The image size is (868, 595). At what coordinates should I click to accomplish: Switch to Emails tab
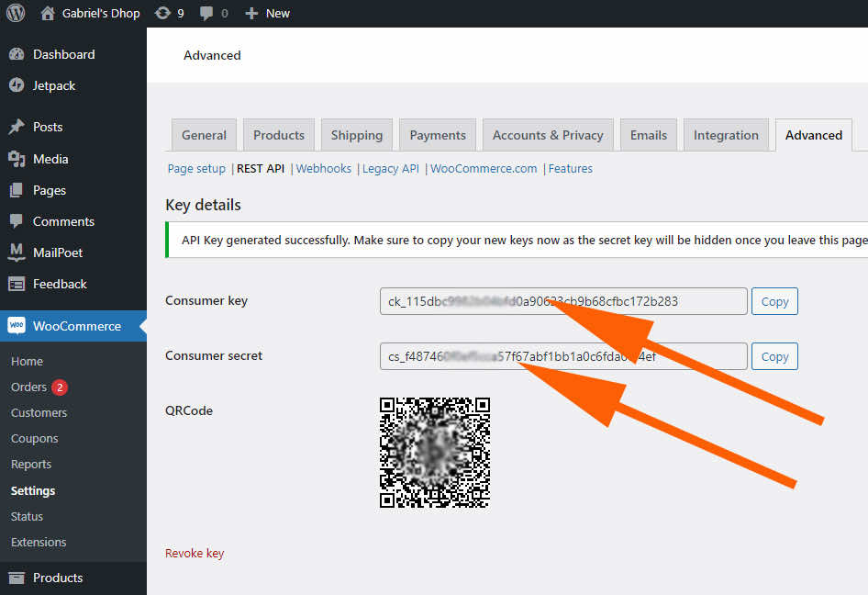[x=648, y=135]
